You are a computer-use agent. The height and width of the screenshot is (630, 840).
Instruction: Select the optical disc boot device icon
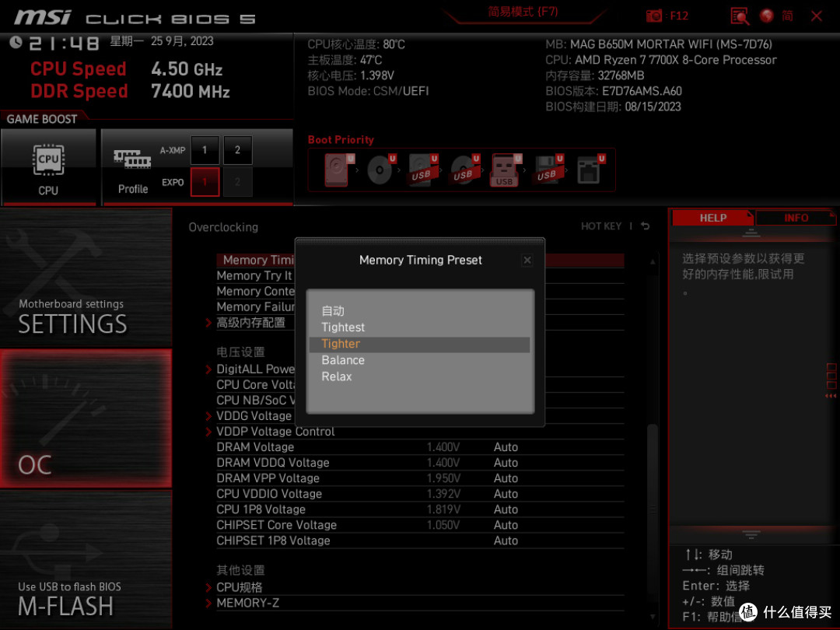coord(381,170)
